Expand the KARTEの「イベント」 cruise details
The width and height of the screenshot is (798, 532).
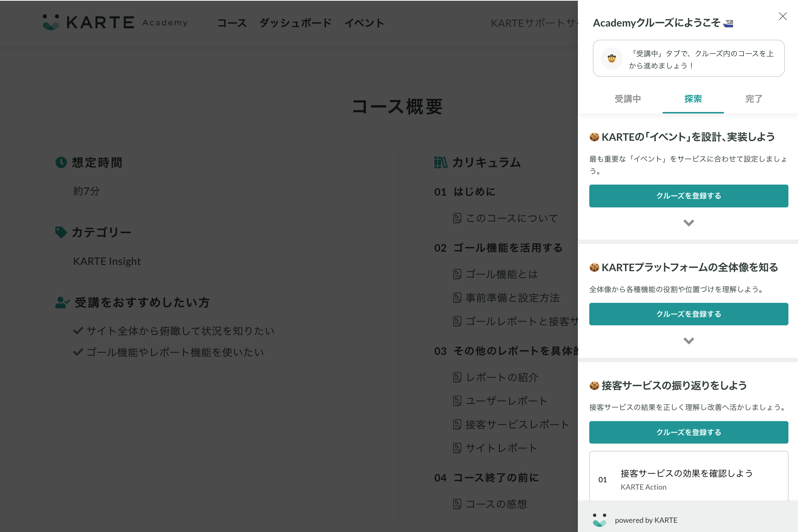688,223
